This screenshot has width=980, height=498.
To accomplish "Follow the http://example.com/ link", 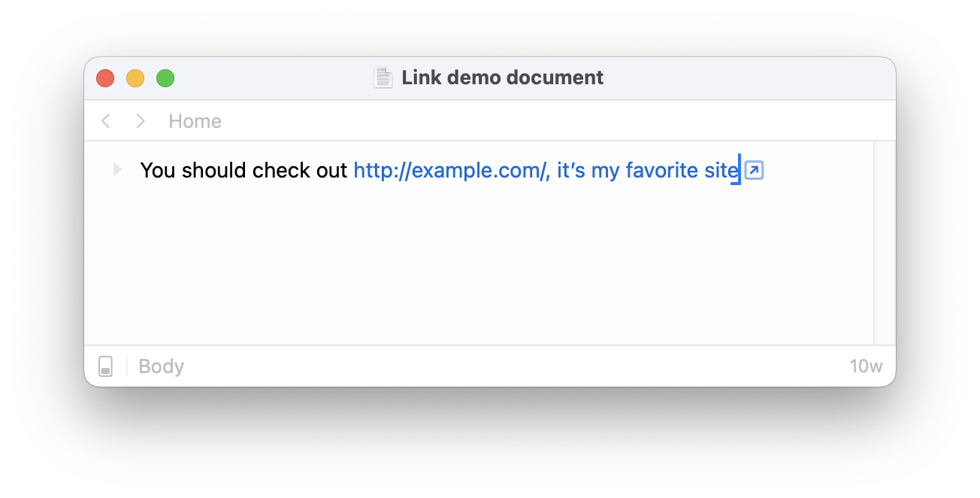I will (449, 171).
